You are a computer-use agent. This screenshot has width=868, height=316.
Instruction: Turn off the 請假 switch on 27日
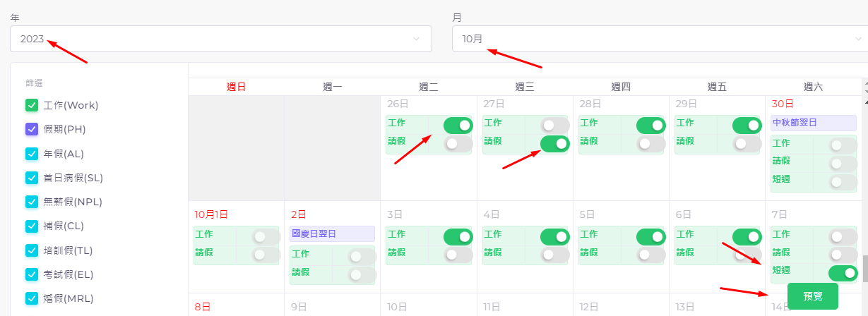click(x=555, y=144)
